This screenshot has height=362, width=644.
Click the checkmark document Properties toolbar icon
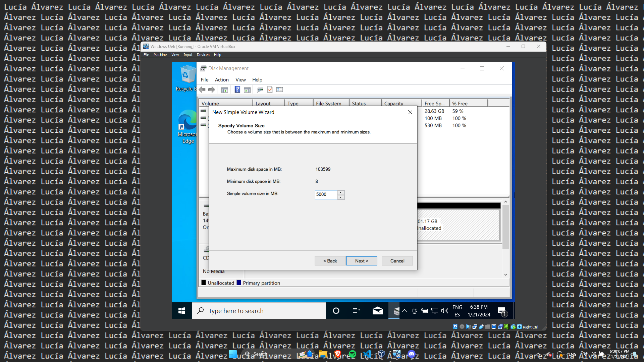tap(270, 89)
